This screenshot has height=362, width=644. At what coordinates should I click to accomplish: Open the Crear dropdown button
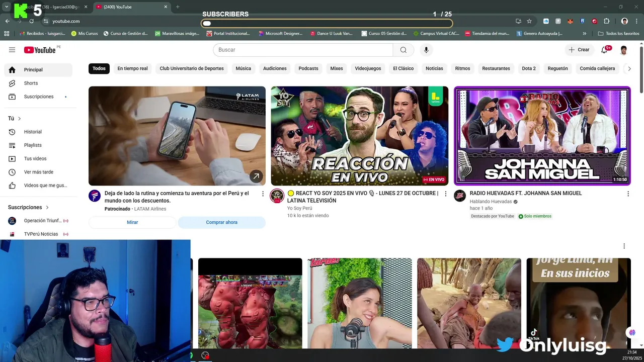pyautogui.click(x=579, y=50)
